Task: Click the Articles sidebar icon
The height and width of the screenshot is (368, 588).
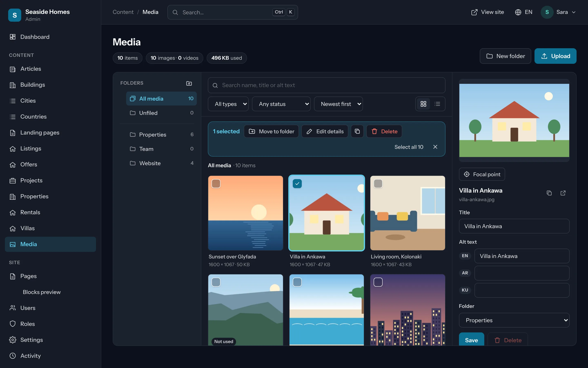Action: [x=13, y=69]
